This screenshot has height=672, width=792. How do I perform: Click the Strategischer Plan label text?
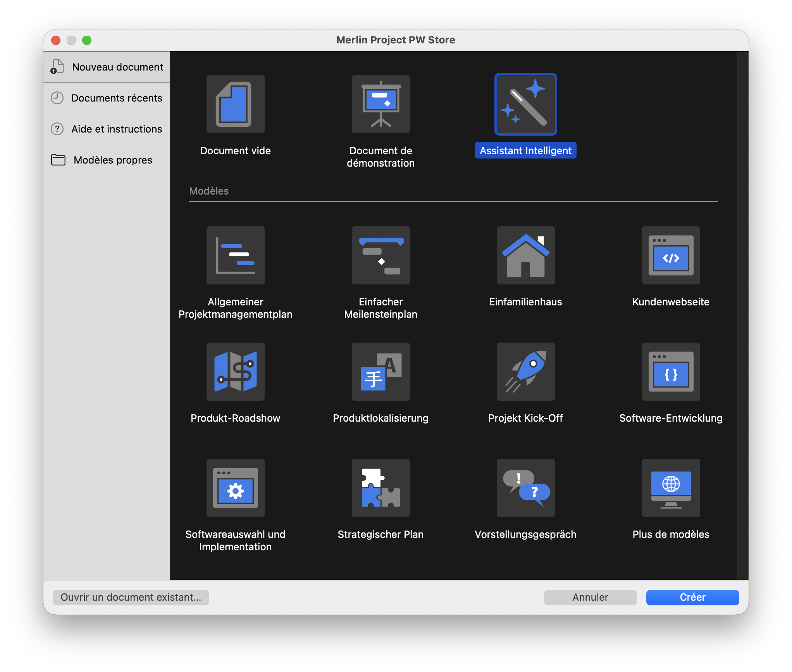pyautogui.click(x=381, y=534)
